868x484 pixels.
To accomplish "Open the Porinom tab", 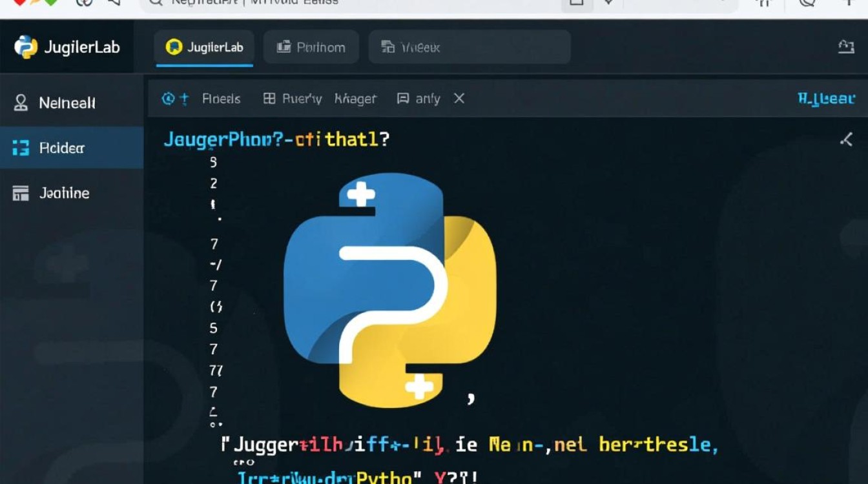I will [311, 47].
